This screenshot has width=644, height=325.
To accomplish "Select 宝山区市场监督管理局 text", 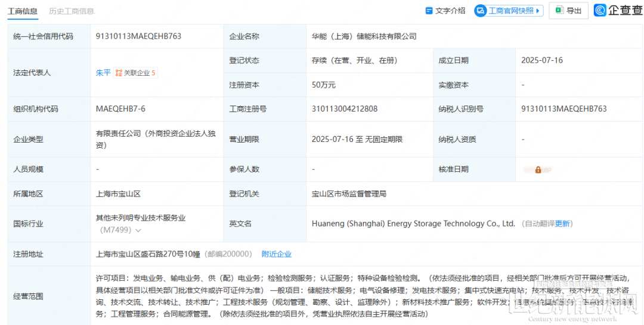I will click(349, 194).
